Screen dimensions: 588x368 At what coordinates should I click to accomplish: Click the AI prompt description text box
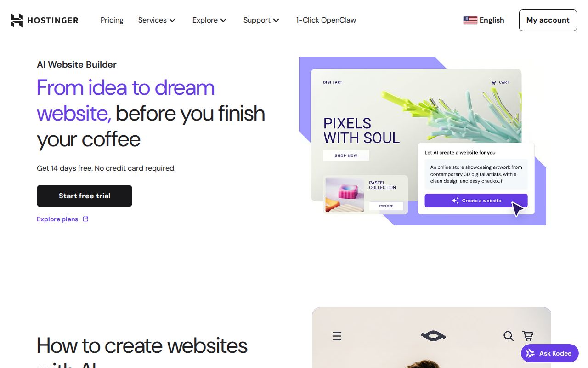pyautogui.click(x=476, y=174)
